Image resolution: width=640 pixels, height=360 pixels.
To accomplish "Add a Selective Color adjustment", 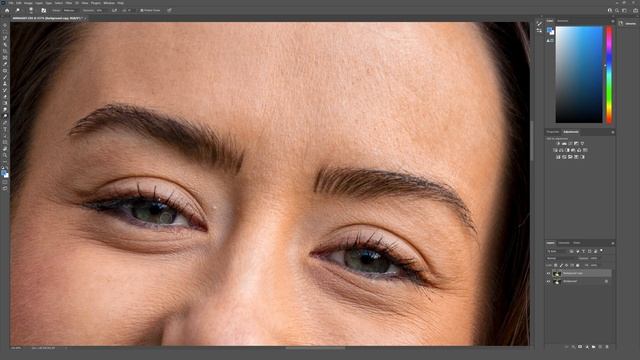I will click(576, 157).
